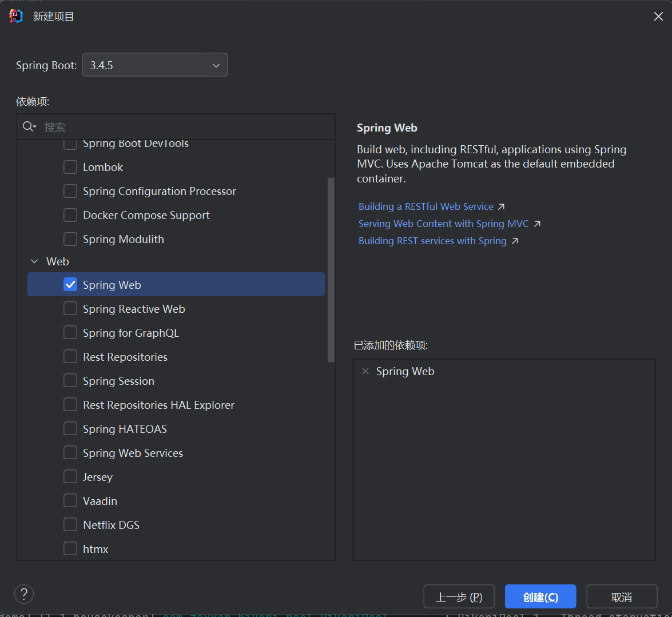
Task: Enable Spring Web Services checkbox
Action: (x=70, y=452)
